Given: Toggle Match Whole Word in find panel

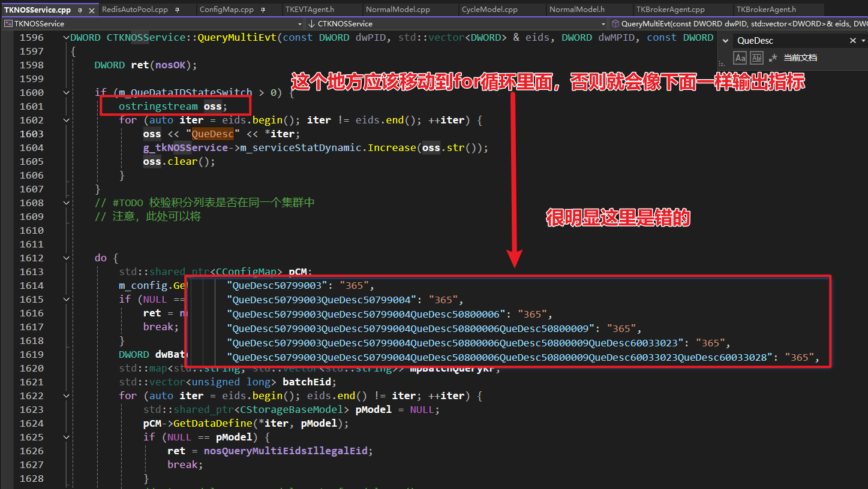Looking at the screenshot, I should click(x=756, y=58).
